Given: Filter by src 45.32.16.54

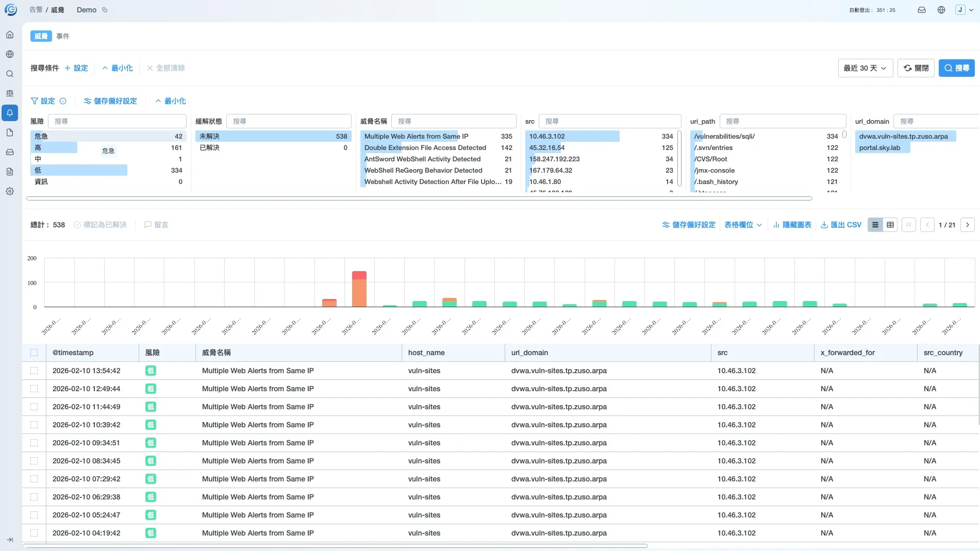Looking at the screenshot, I should click(x=601, y=147).
